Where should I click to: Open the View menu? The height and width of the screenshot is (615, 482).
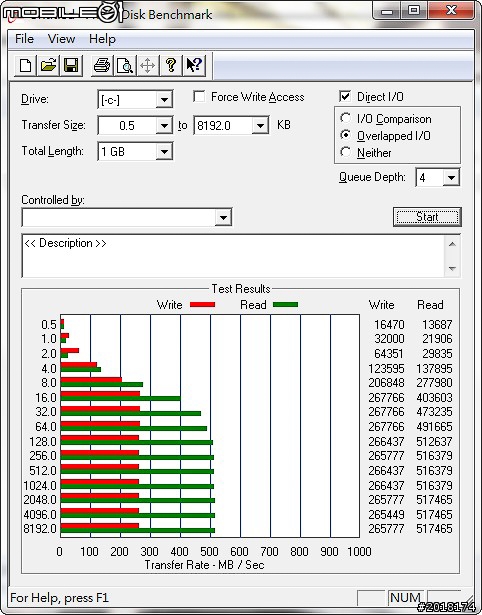61,39
